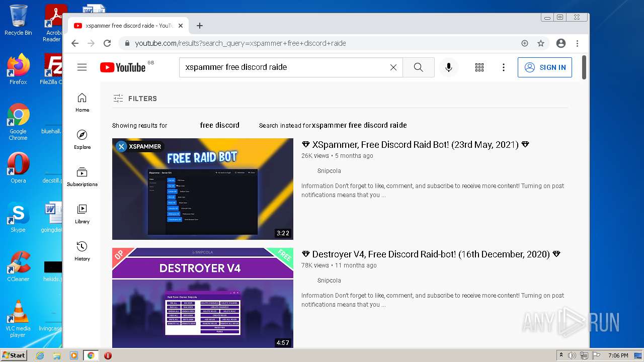
Task: Open Windows Explorer folder from taskbar
Action: [57, 355]
